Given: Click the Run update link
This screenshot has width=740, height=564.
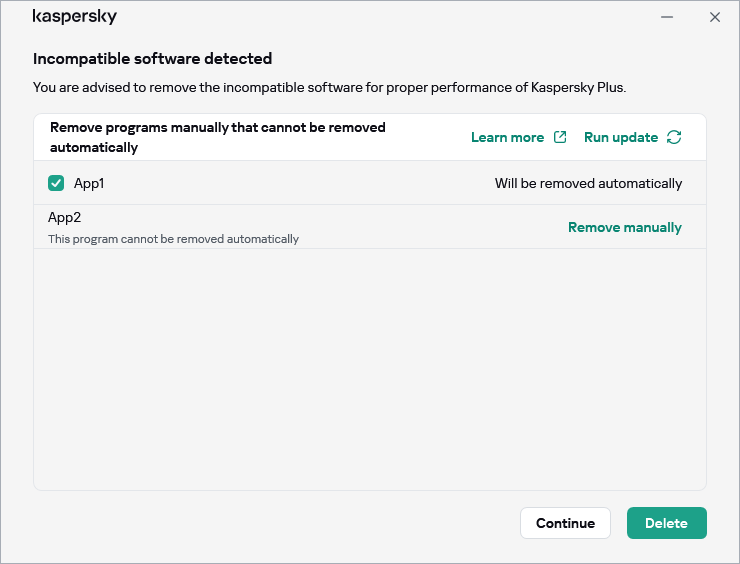Looking at the screenshot, I should [620, 137].
